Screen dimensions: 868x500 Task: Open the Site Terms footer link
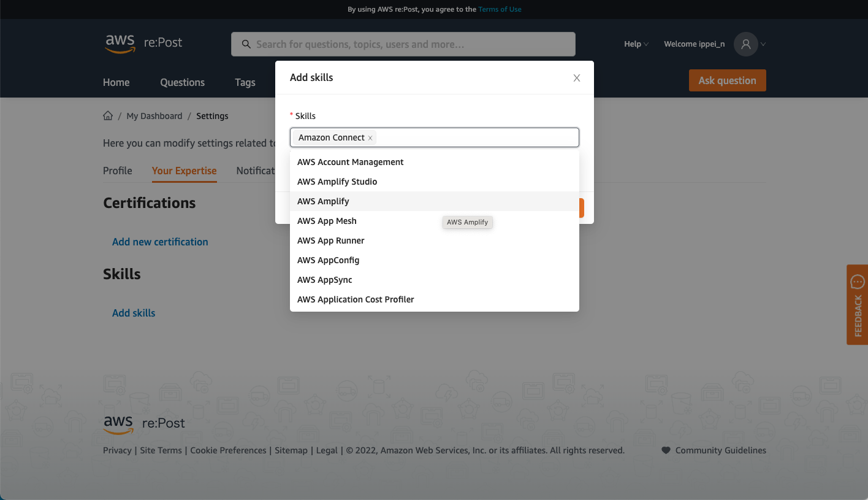pyautogui.click(x=161, y=450)
